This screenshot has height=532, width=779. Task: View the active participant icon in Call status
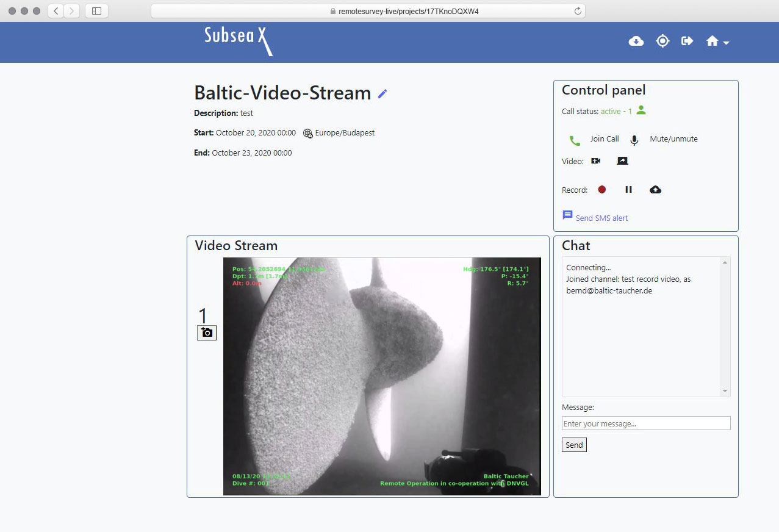click(640, 111)
